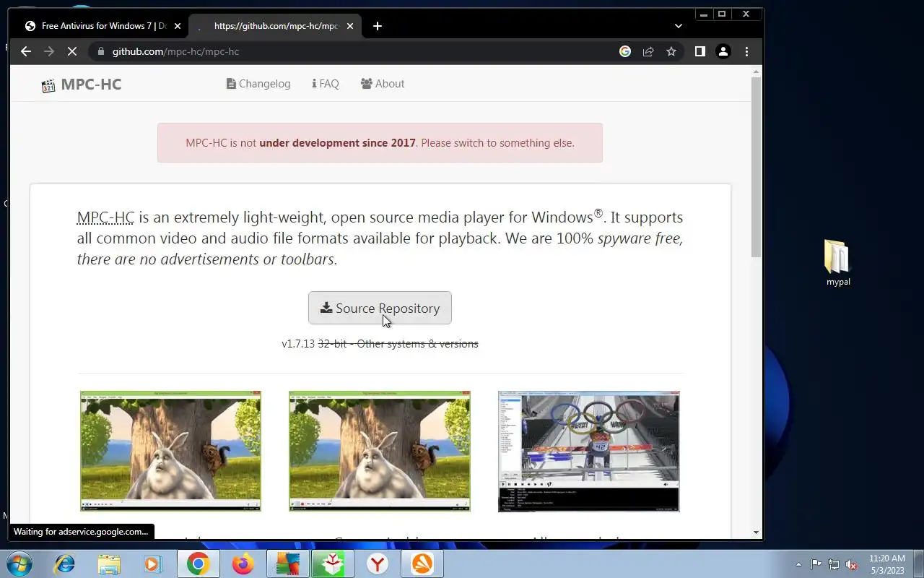Click the scrollbar up arrow
Screen dimensions: 924x578
point(757,72)
